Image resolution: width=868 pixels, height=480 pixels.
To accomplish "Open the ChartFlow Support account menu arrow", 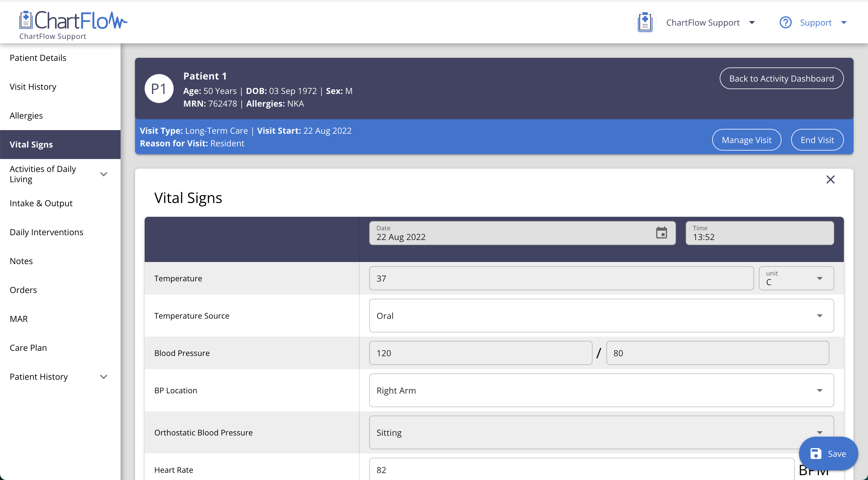I will tap(752, 23).
